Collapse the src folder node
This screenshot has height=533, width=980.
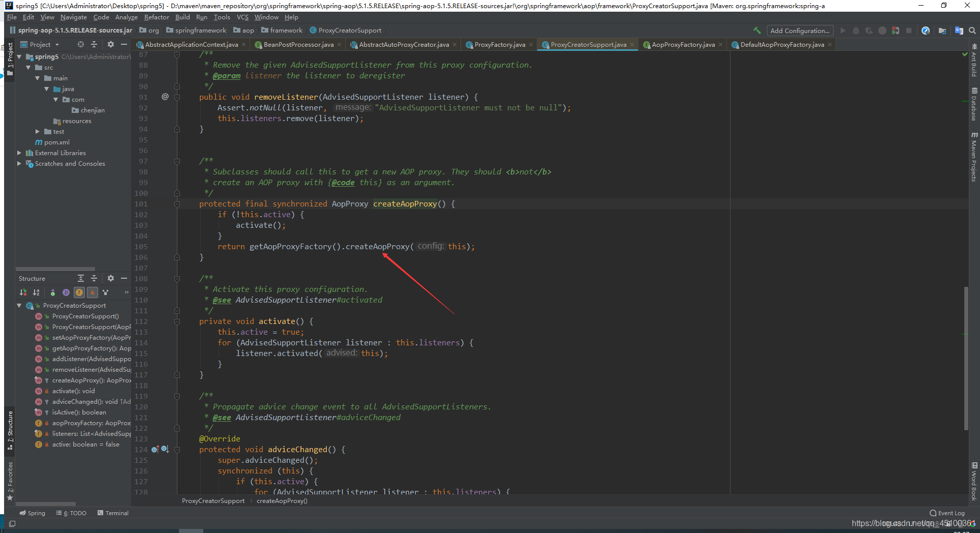(x=28, y=68)
